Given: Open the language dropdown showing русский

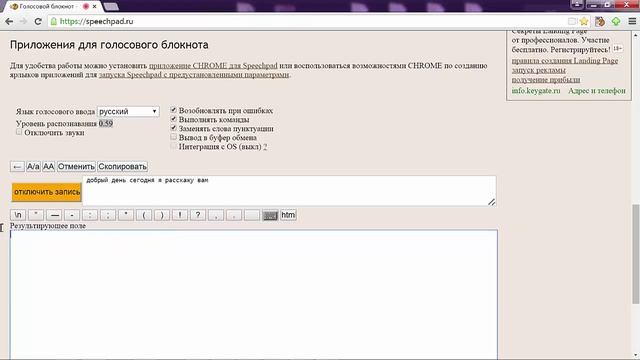Looking at the screenshot, I should [128, 111].
